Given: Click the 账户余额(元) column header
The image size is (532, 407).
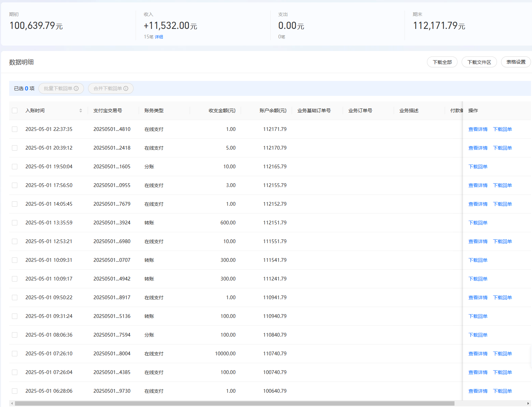Looking at the screenshot, I should click(x=273, y=111).
